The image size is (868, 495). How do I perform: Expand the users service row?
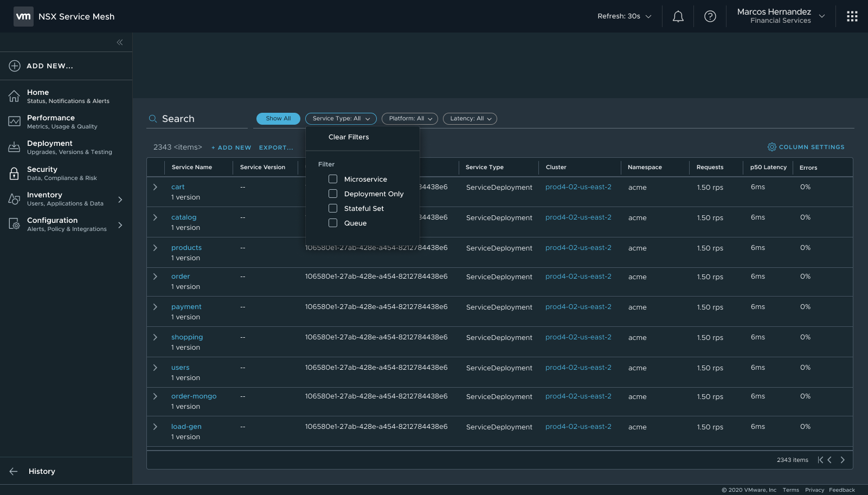click(155, 368)
